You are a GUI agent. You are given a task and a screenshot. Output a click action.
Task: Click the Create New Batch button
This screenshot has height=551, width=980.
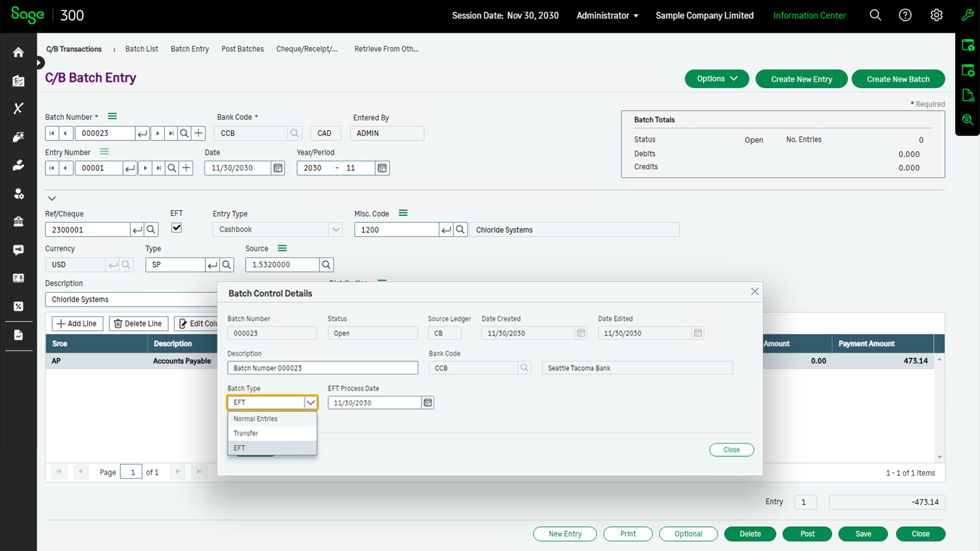(x=898, y=79)
